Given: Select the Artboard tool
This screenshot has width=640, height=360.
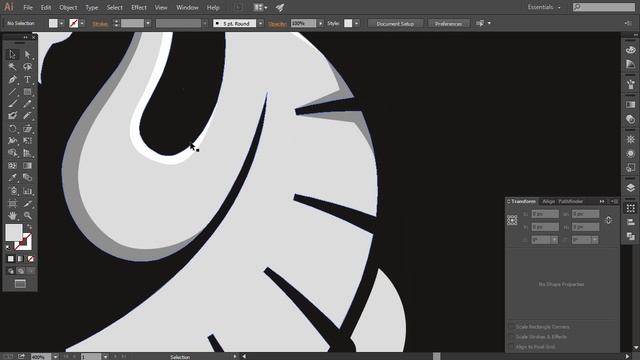Looking at the screenshot, I should click(x=12, y=203).
